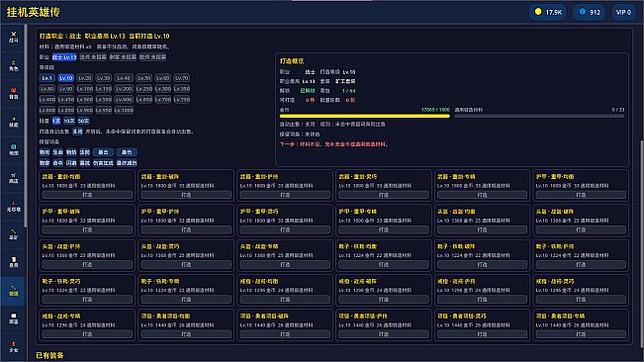The width and height of the screenshot is (644, 362).
Task: Click 打造 under 武器·重剑·均衡
Action: [x=87, y=195]
